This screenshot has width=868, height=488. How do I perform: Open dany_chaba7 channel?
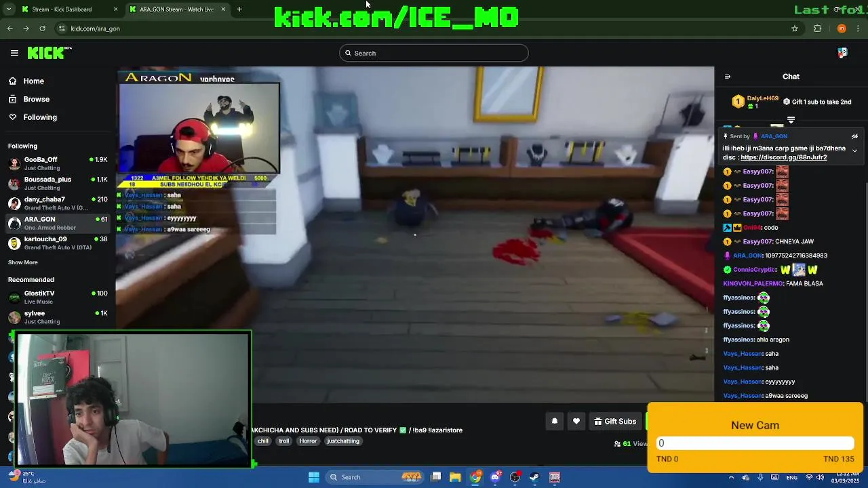(58, 203)
